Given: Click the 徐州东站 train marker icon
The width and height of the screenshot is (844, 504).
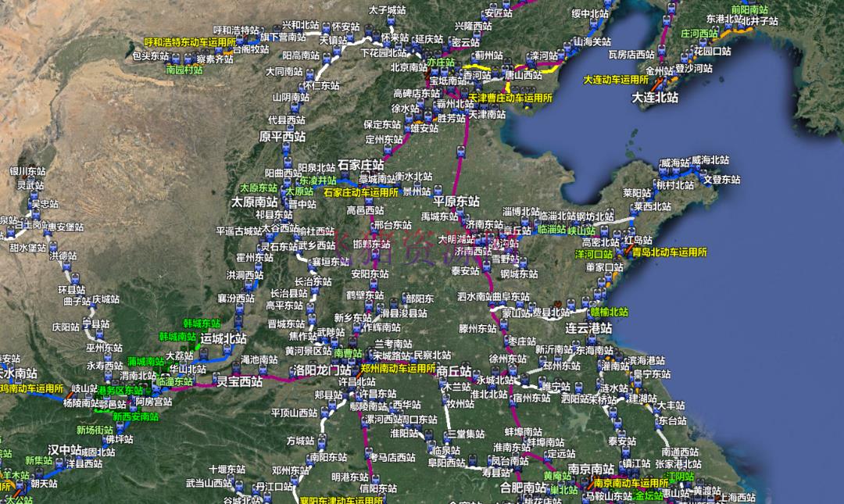Looking at the screenshot, I should (513, 370).
